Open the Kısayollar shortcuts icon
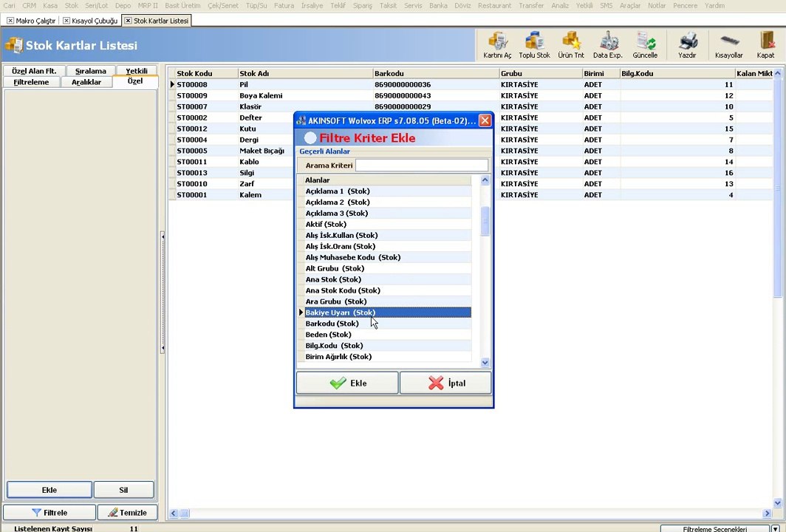The width and height of the screenshot is (786, 532). 729,45
